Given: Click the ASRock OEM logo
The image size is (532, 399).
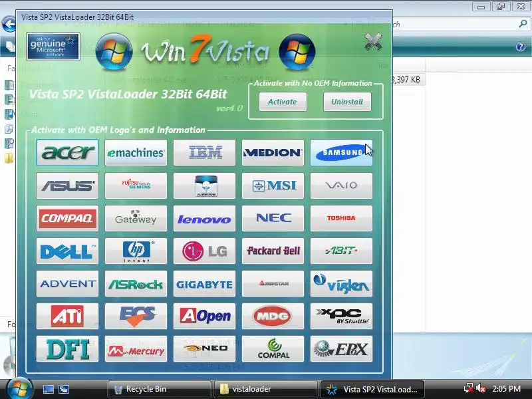Looking at the screenshot, I should coord(136,283).
